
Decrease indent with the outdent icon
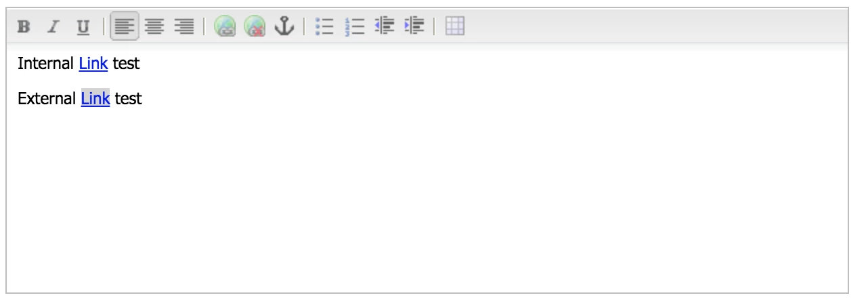point(385,27)
